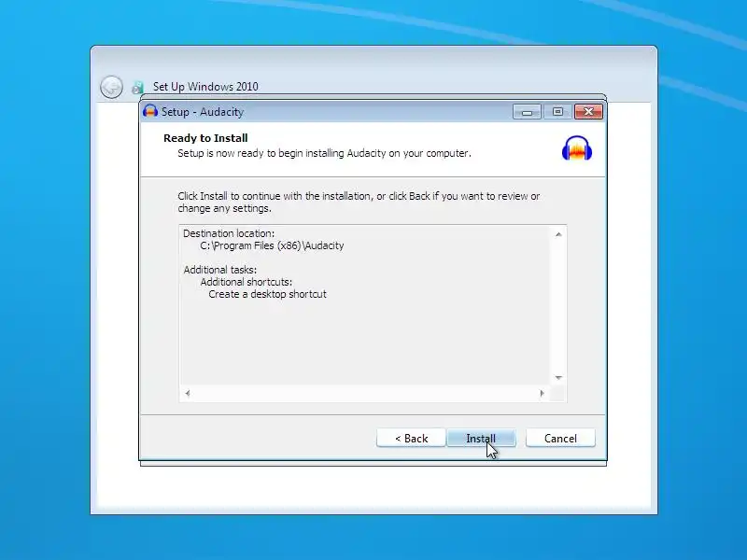Cancel the Audacity setup
Screen dimensions: 747x560
[x=560, y=438]
